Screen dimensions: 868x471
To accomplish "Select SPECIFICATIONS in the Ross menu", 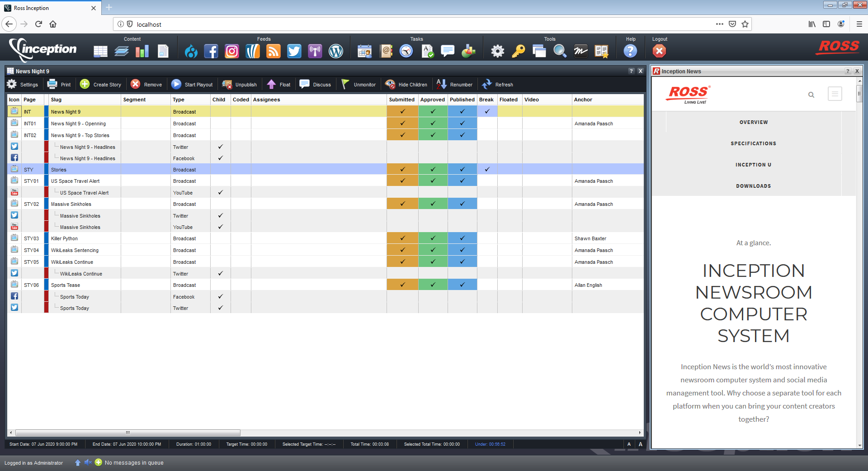I will tap(753, 143).
